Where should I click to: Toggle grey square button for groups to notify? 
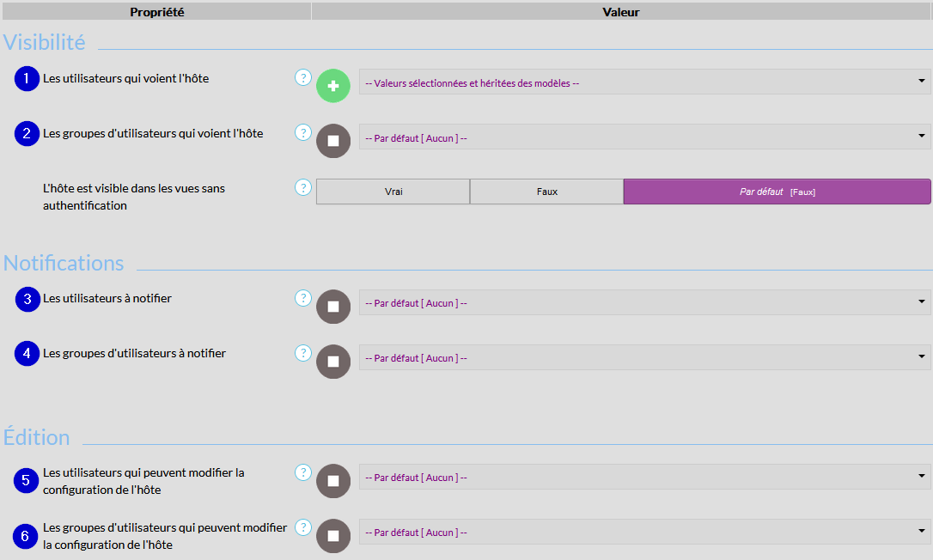(333, 362)
